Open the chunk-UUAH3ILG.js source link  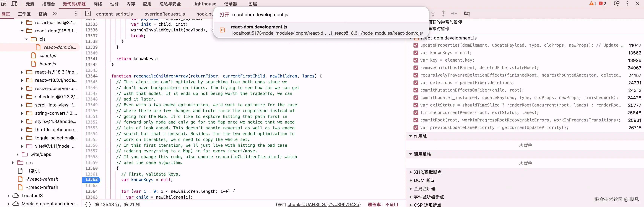click(323, 204)
